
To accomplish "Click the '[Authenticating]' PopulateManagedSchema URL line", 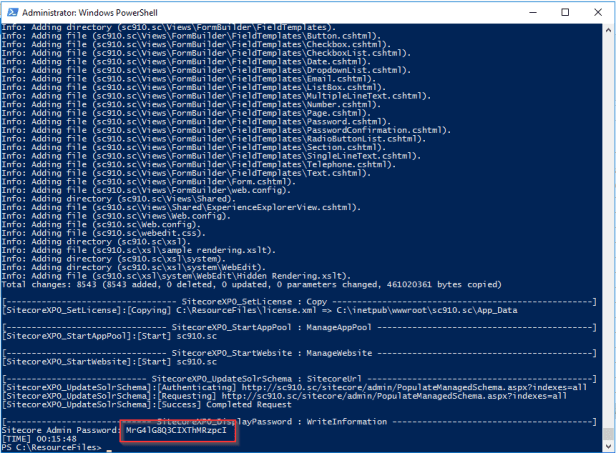I will (x=294, y=387).
